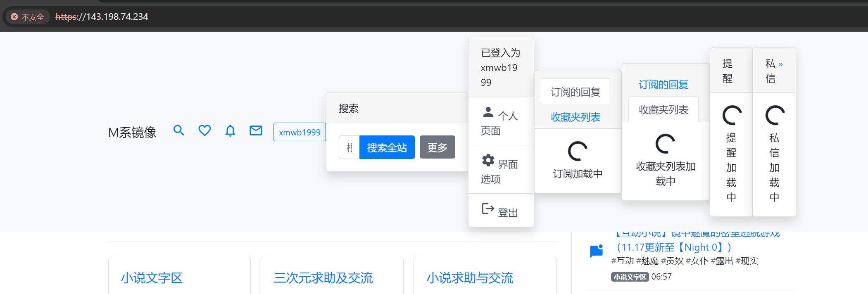This screenshot has width=868, height=294.
Task: Select 订阅的回复 tab in favorites panel
Action: point(663,85)
